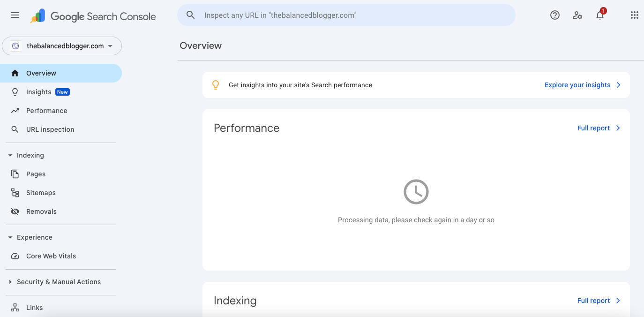This screenshot has width=644, height=317.
Task: Click the Google Search Console logo
Action: pyautogui.click(x=94, y=16)
